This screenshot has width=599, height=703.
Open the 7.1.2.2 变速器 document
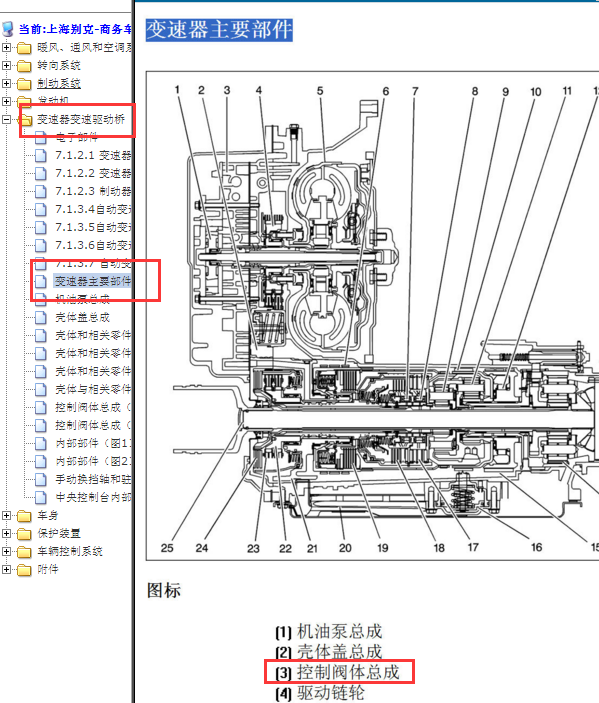tap(93, 174)
